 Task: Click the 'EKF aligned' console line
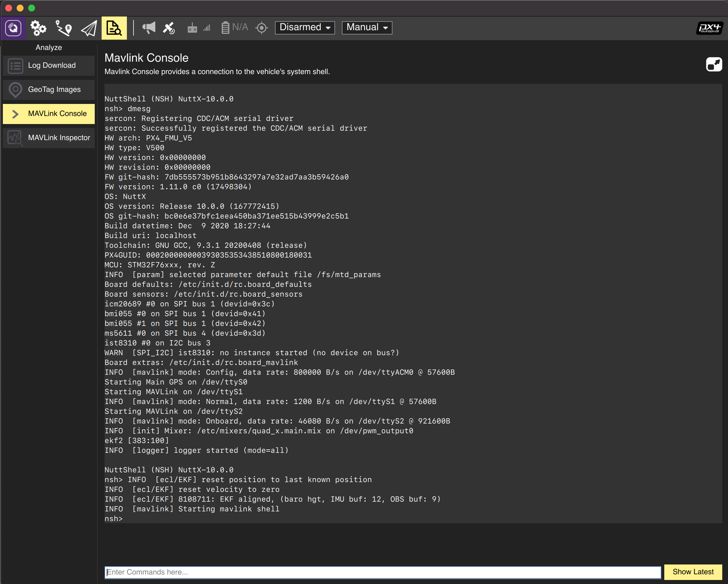272,499
